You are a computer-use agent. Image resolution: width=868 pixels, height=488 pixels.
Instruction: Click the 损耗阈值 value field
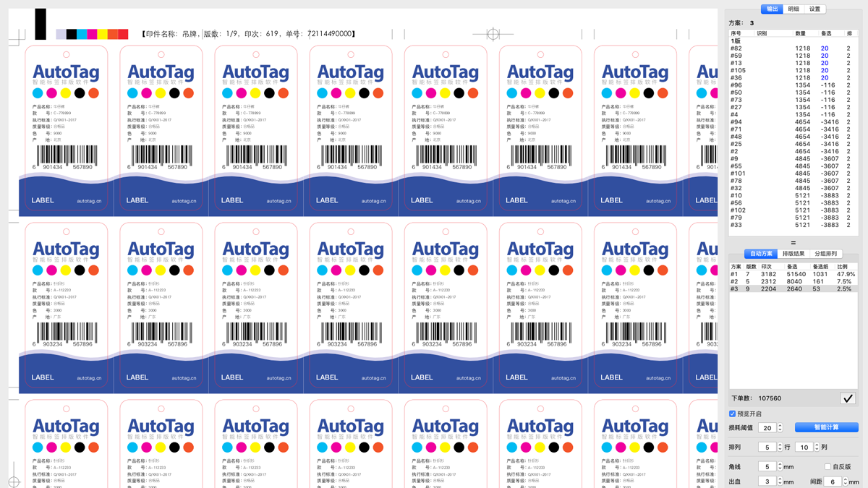(767, 428)
